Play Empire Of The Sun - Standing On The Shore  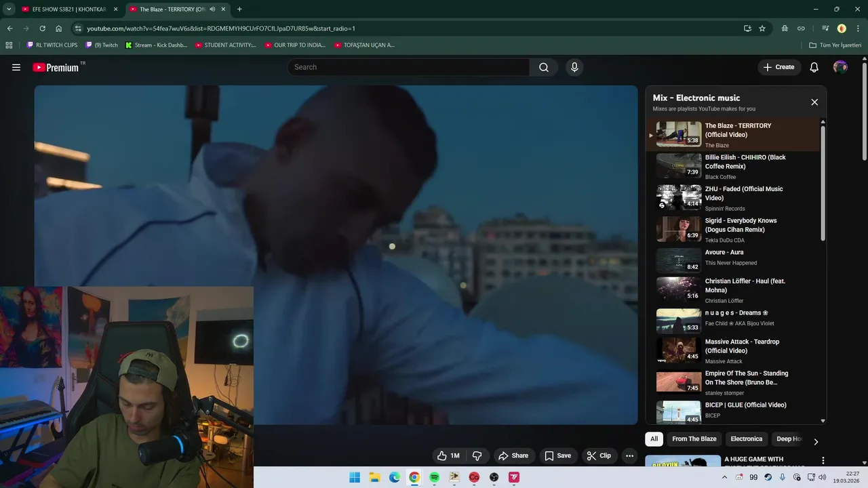point(733,382)
